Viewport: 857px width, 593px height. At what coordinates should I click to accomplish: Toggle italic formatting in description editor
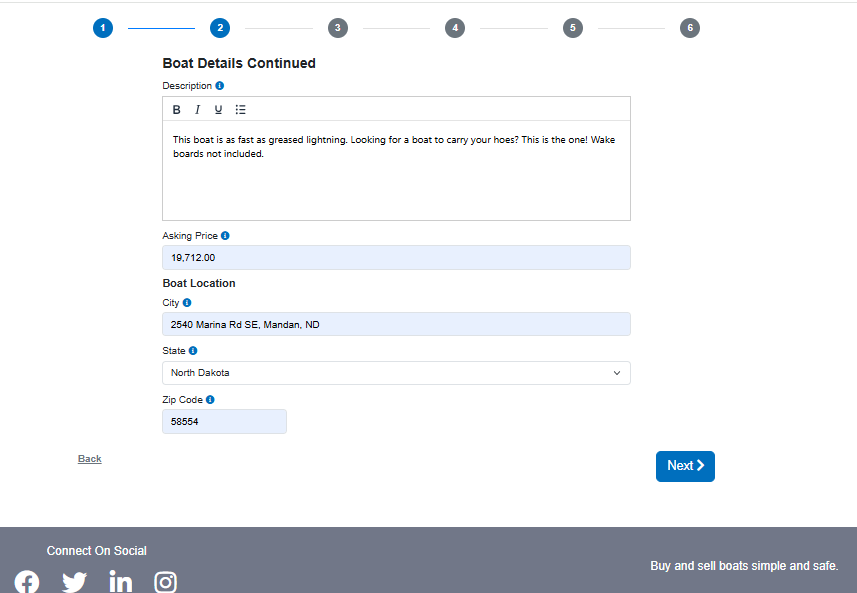coord(198,110)
